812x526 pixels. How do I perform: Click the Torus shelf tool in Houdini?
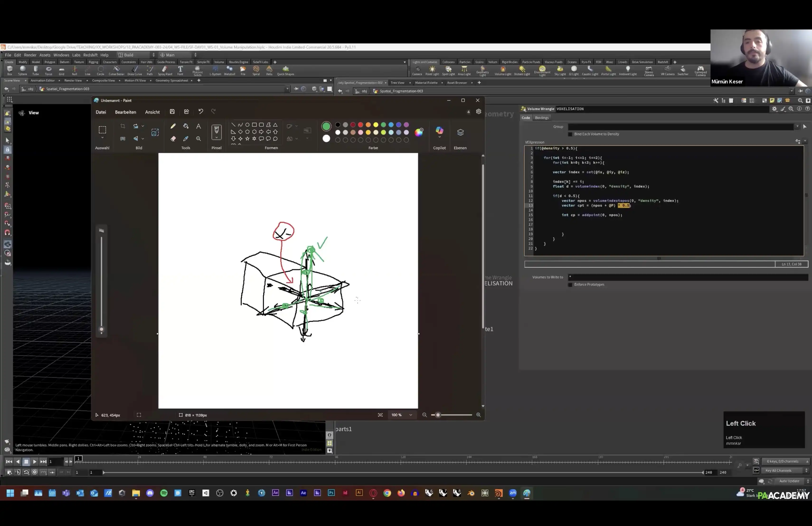(48, 71)
